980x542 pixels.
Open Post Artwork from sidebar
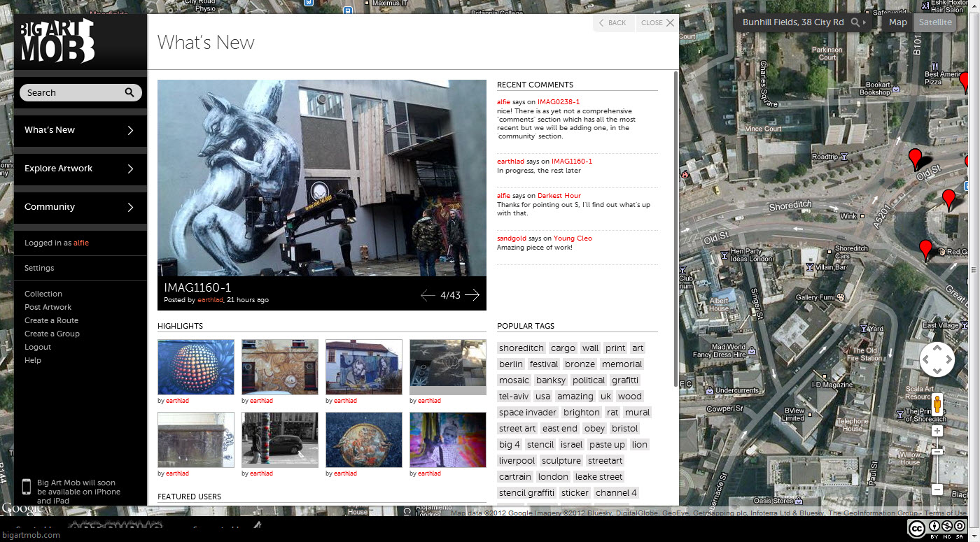click(48, 307)
